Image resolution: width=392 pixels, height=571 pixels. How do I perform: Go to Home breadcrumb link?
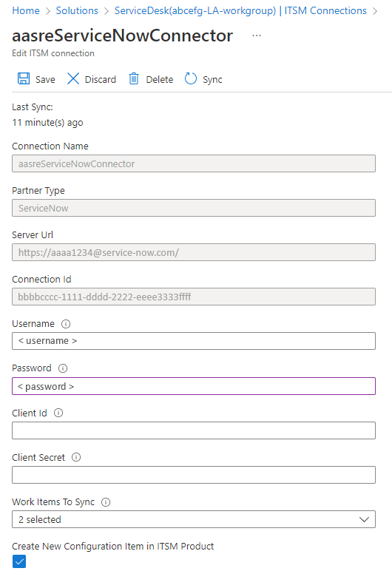coord(26,10)
